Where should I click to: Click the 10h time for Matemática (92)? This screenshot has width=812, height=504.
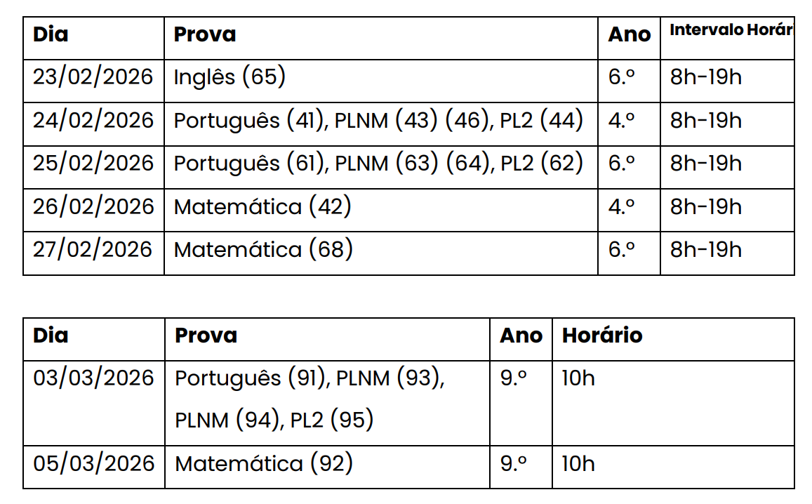coord(578,463)
